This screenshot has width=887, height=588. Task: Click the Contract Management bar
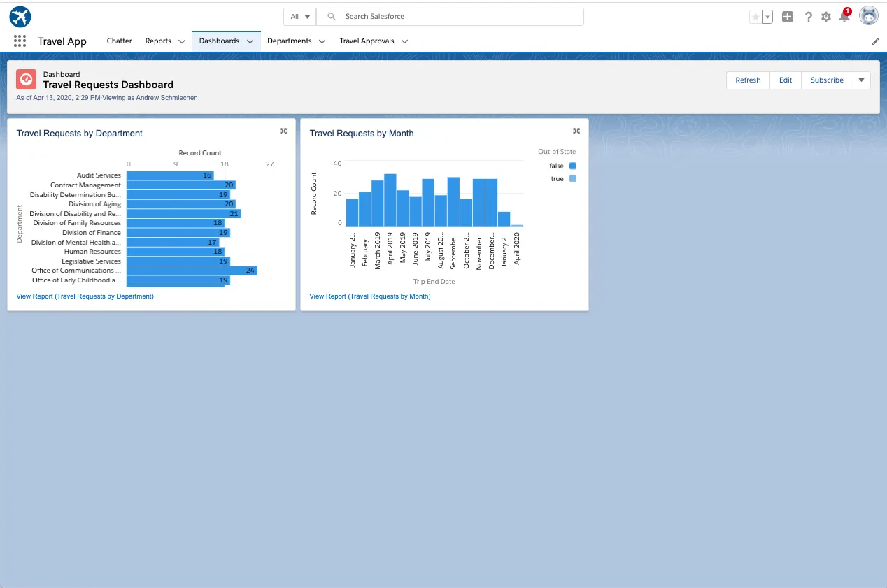pyautogui.click(x=181, y=185)
